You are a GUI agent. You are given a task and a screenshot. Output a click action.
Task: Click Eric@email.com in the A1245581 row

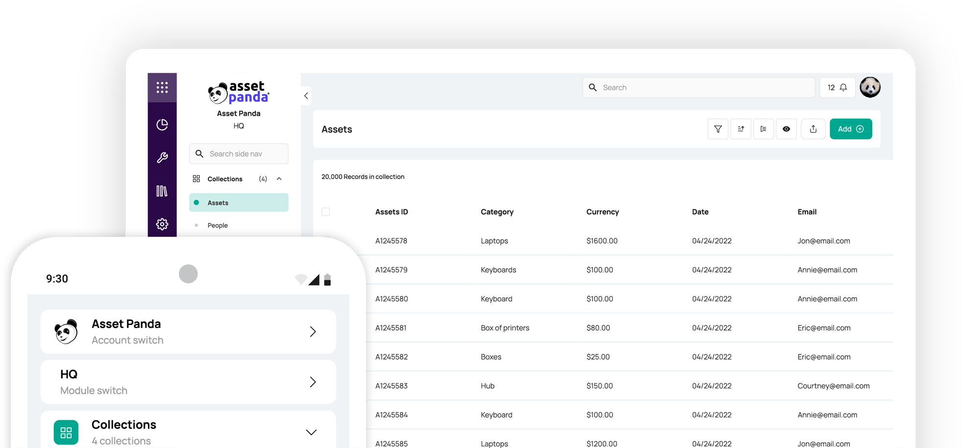coord(824,328)
